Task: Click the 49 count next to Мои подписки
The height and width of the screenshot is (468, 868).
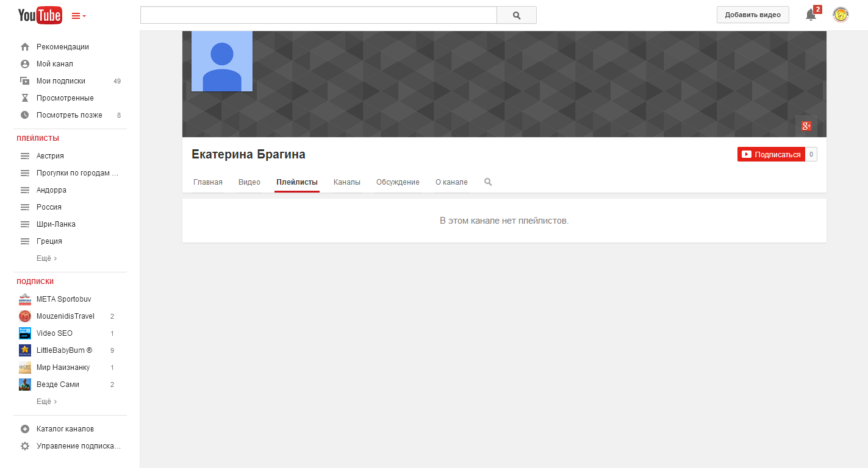Action: point(117,81)
